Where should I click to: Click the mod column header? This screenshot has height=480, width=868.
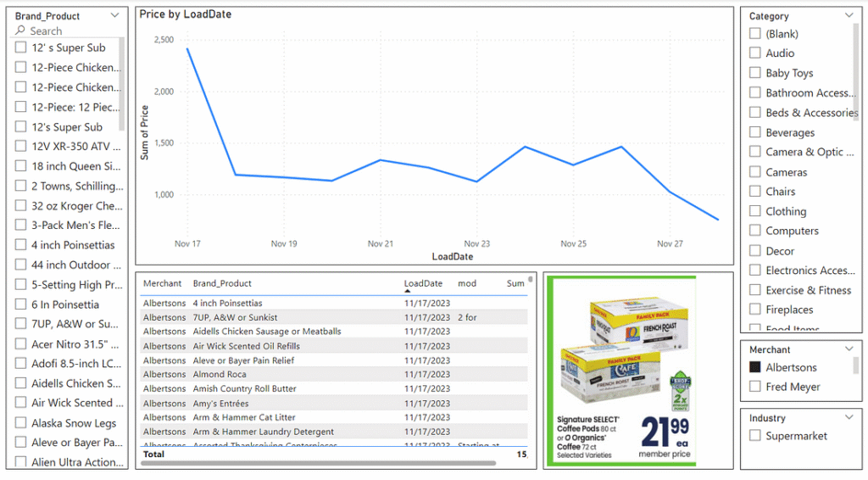[x=467, y=283]
